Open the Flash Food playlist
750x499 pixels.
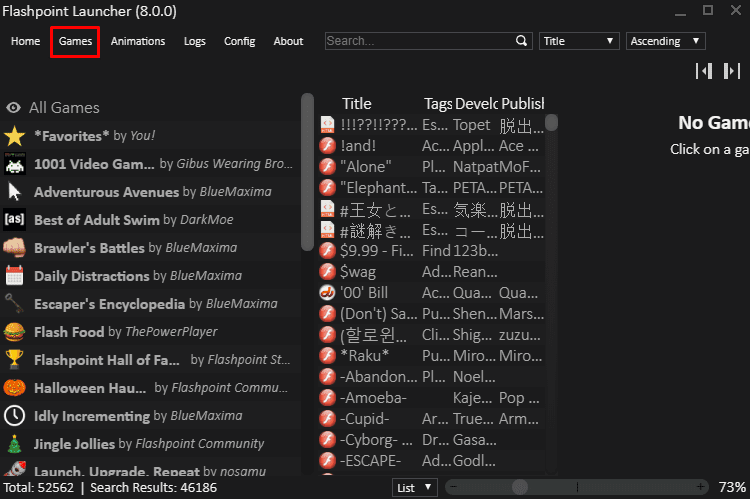[x=149, y=332]
